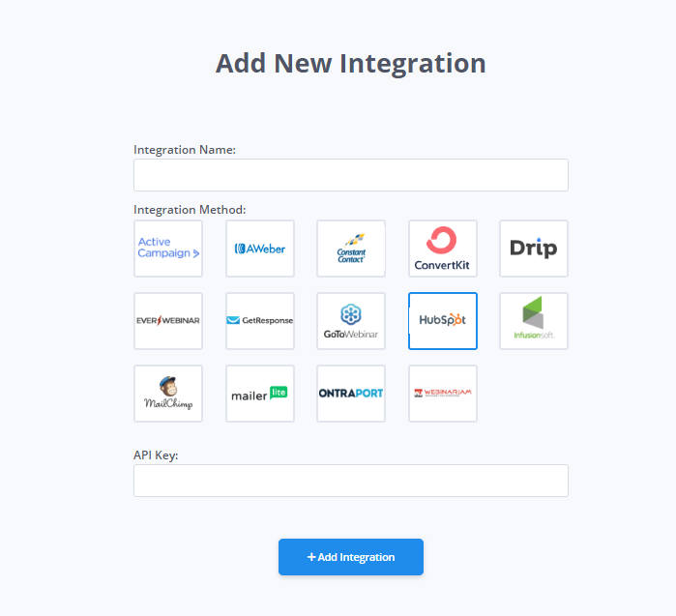Choose the WebinarJam integration
This screenshot has width=676, height=616.
(x=443, y=394)
